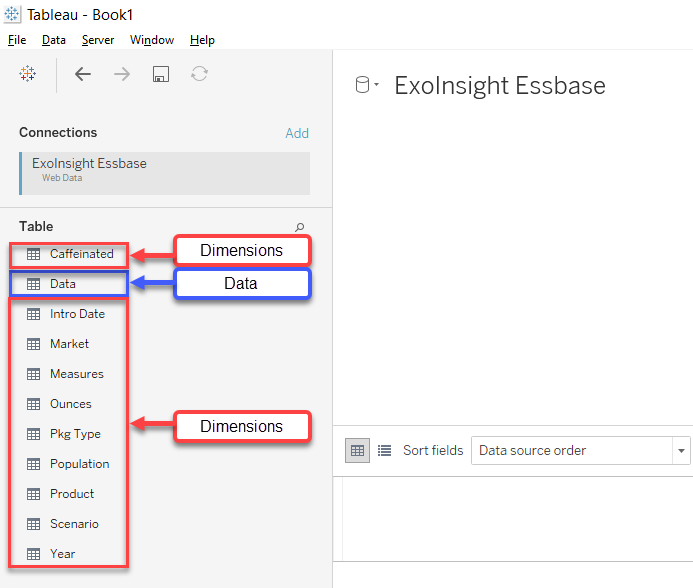Open the File menu
This screenshot has width=693, height=588.
17,40
